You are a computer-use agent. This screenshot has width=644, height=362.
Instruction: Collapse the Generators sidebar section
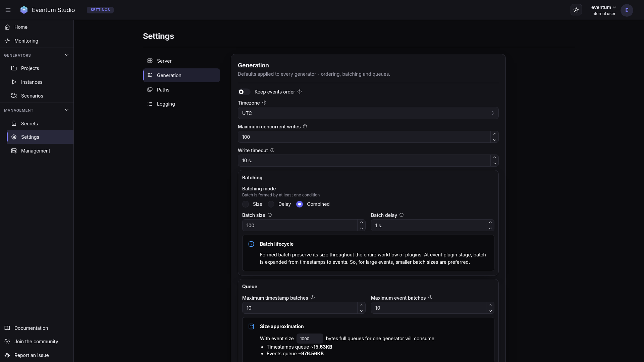tap(67, 55)
